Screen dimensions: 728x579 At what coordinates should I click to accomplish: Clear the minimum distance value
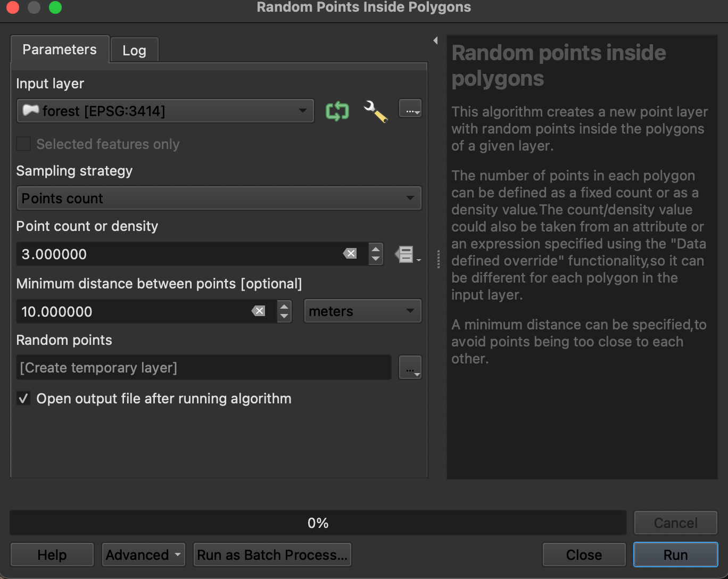[x=259, y=311]
